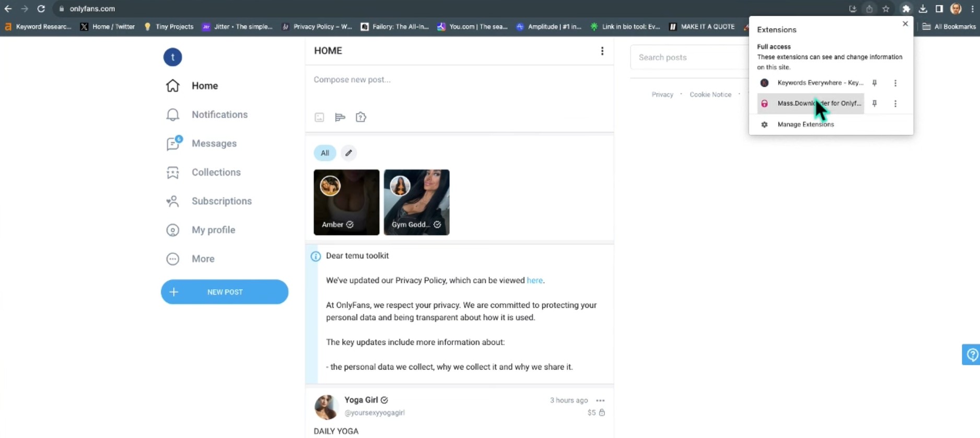This screenshot has width=980, height=438.
Task: Open more options for Keywords Everywhere
Action: coord(895,83)
